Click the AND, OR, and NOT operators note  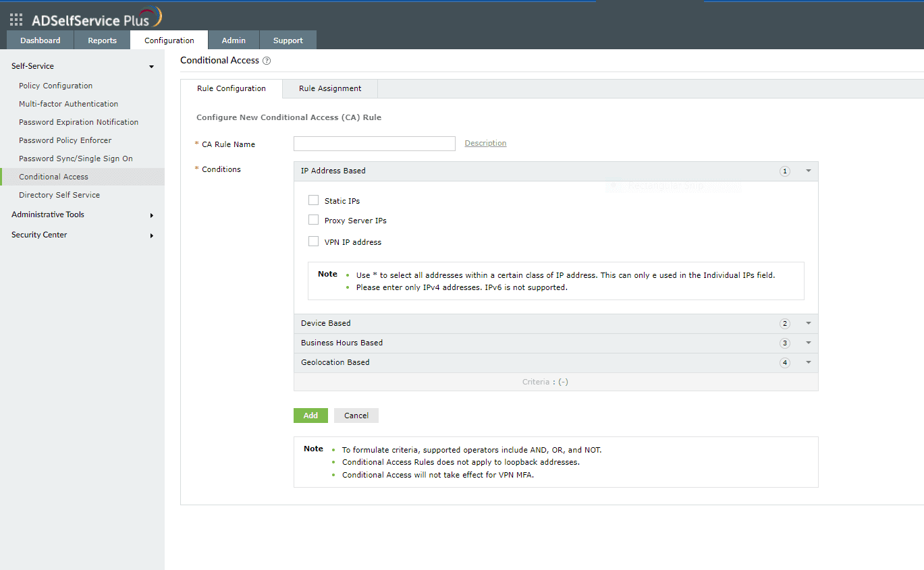pos(472,450)
